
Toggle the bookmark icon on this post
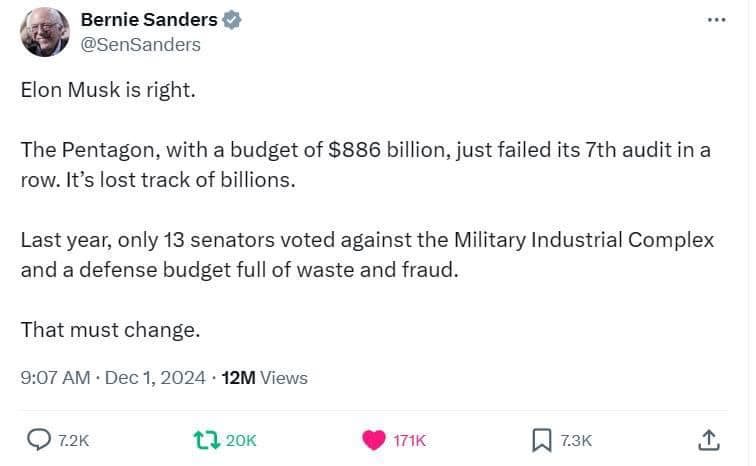[541, 440]
